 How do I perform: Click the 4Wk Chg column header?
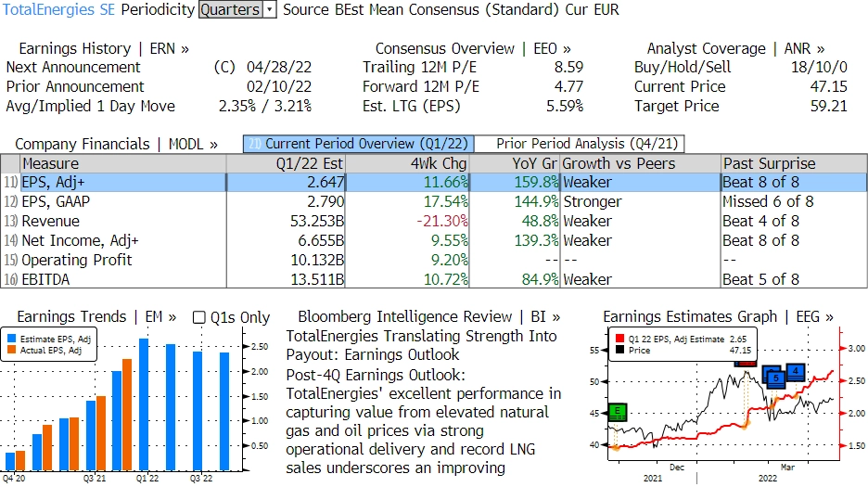coord(407,163)
